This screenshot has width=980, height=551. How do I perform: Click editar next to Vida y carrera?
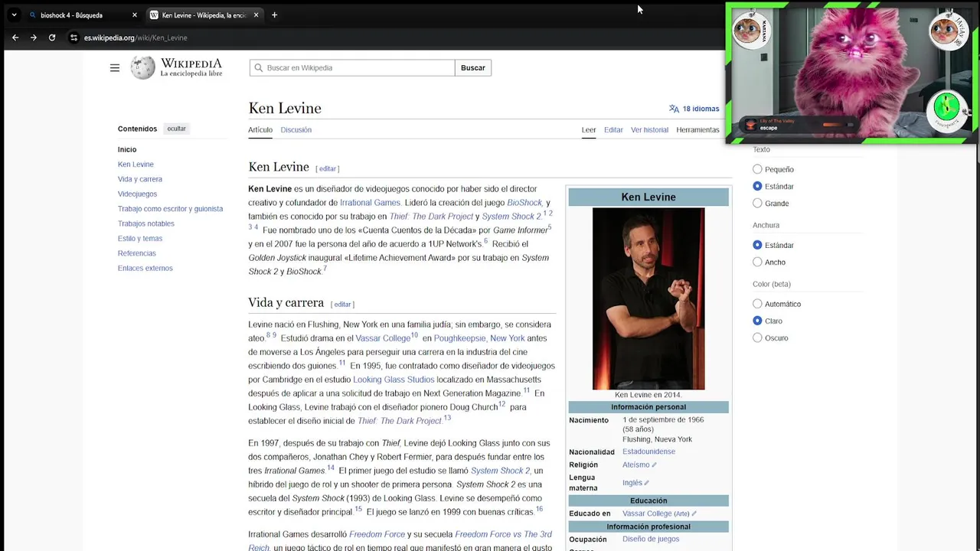[x=342, y=305]
